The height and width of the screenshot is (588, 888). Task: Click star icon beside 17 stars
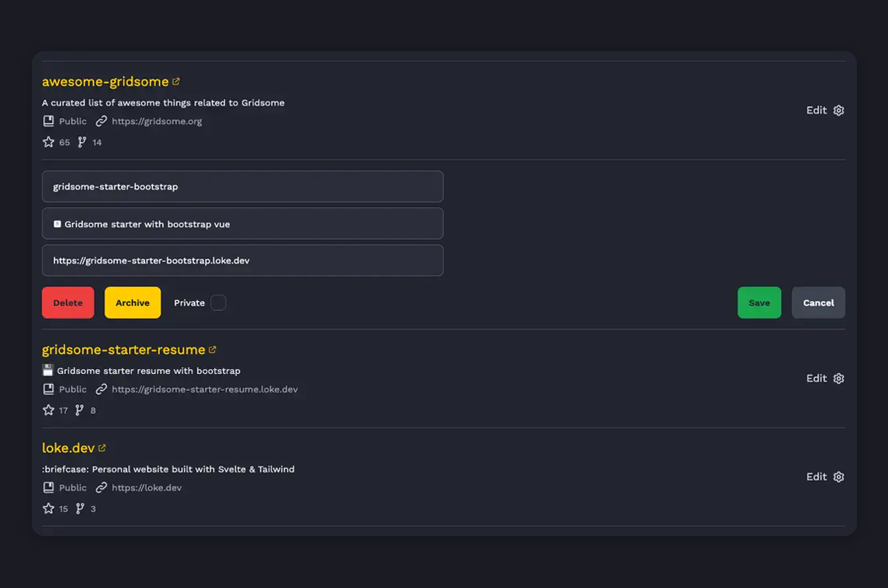[49, 410]
